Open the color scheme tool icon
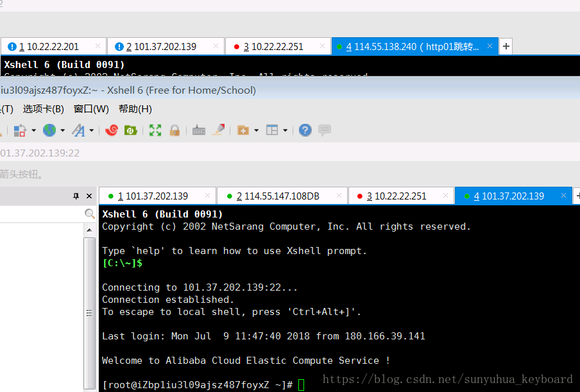This screenshot has height=392, width=580. coord(19,130)
